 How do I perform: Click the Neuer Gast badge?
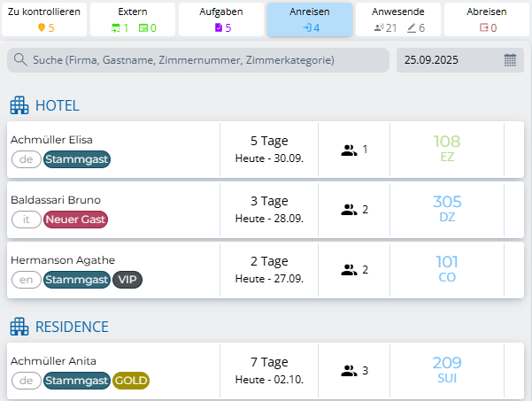(76, 220)
